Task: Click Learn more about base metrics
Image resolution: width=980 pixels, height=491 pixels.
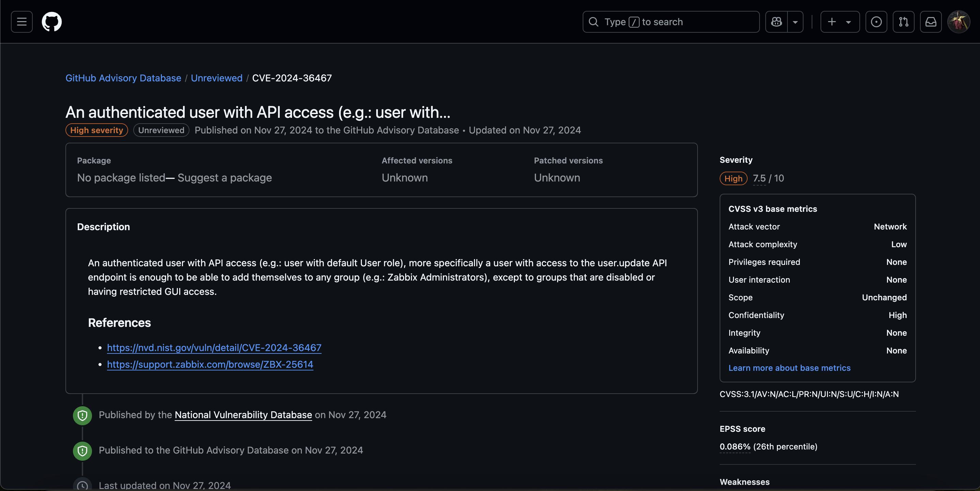Action: [790, 368]
